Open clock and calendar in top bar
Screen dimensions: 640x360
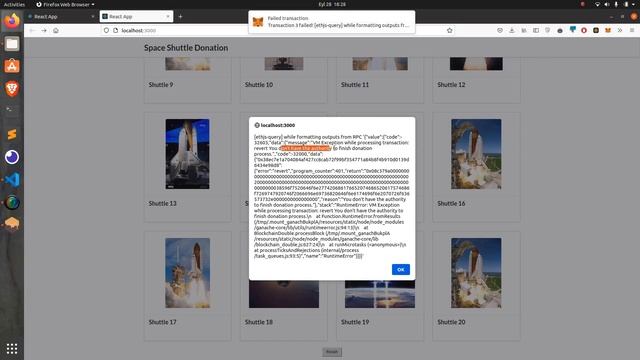[332, 4]
